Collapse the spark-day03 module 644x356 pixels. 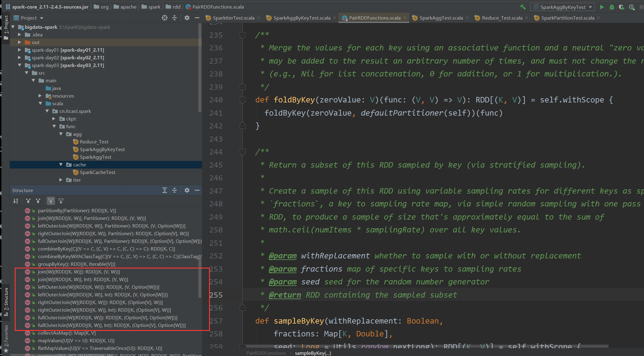tap(20, 65)
